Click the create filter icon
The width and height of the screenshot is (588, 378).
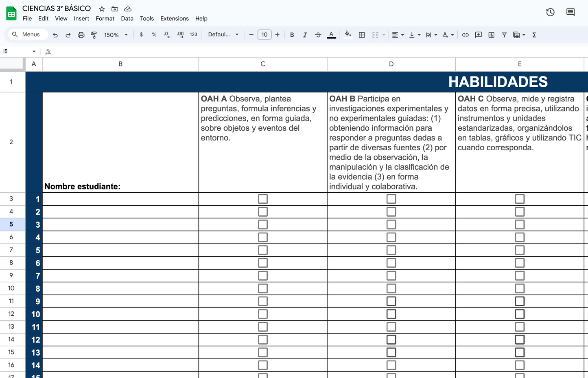[504, 35]
